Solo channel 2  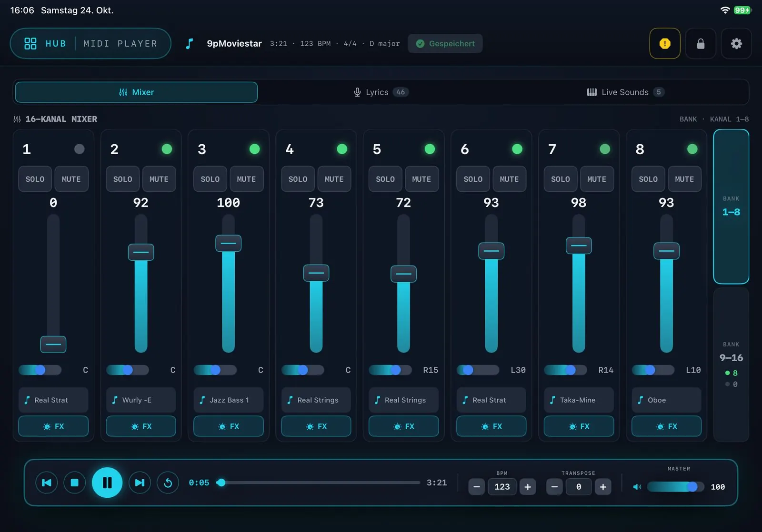[122, 179]
